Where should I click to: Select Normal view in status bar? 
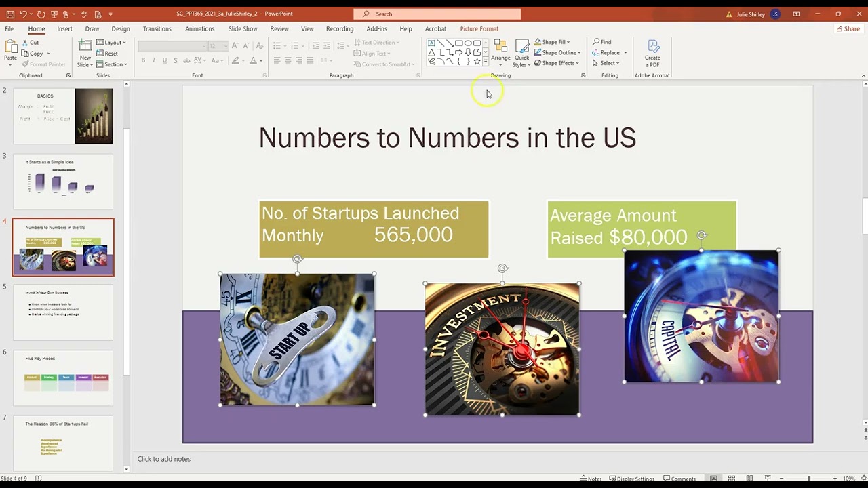[713, 479]
